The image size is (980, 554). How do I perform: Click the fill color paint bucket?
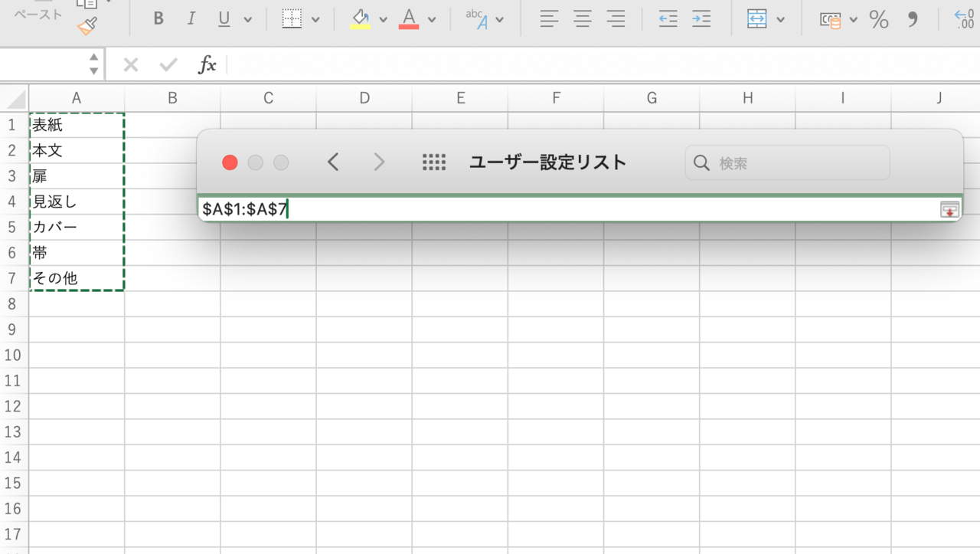click(x=361, y=19)
